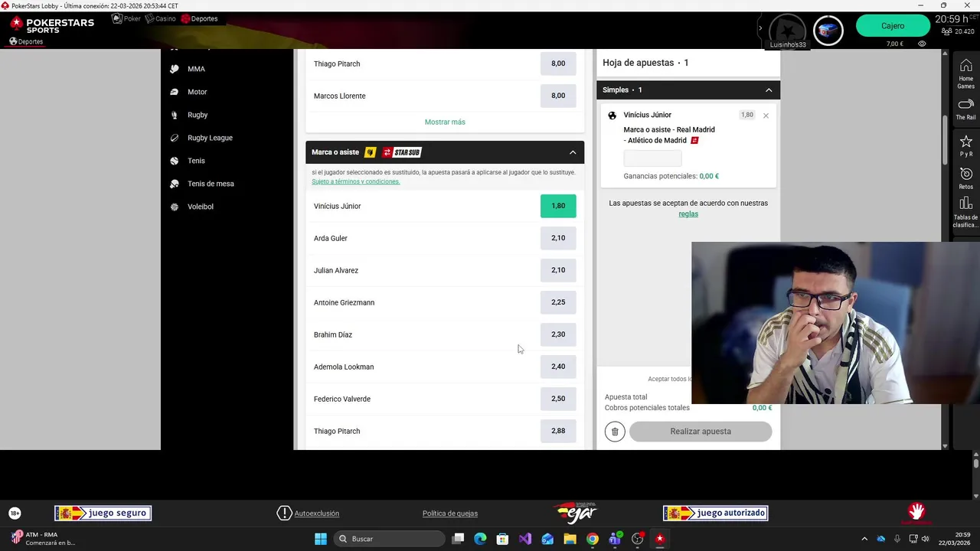
Task: Open the MMA sport category icon
Action: (x=175, y=69)
